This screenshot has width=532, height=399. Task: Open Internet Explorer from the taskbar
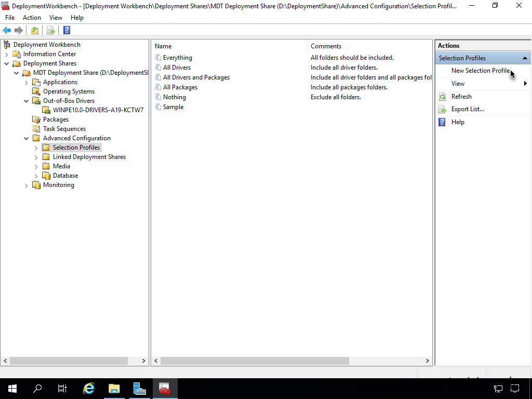tap(89, 388)
